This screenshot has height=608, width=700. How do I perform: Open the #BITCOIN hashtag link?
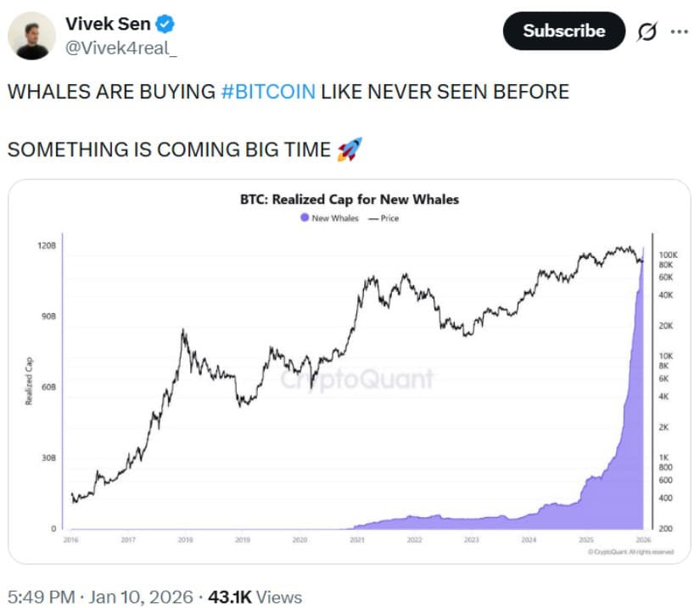[267, 92]
